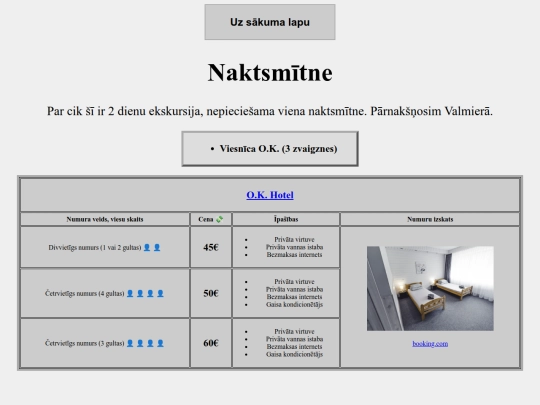Image resolution: width=540 pixels, height=405 pixels.
Task: Open the O.K. Hotel link
Action: tap(270, 195)
